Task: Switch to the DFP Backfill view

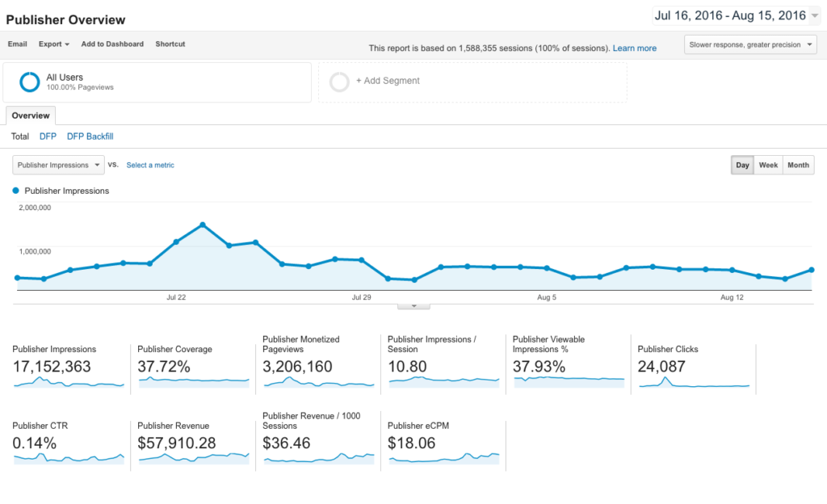Action: click(x=90, y=136)
